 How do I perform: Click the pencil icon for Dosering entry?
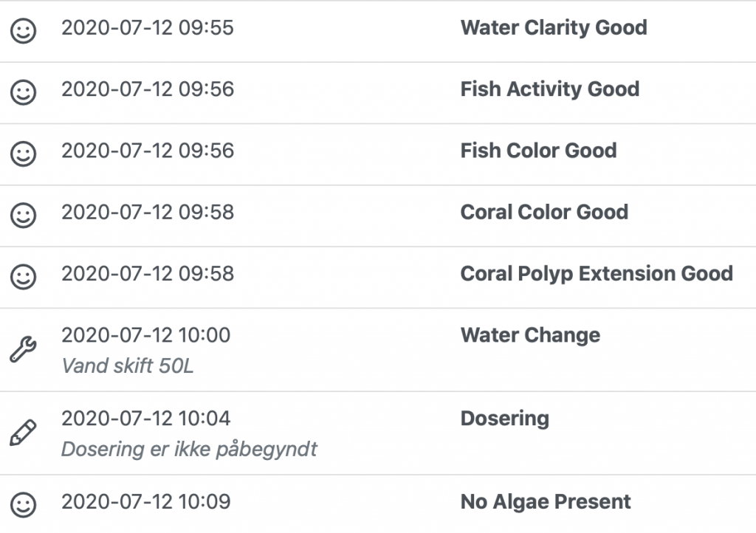(x=23, y=433)
